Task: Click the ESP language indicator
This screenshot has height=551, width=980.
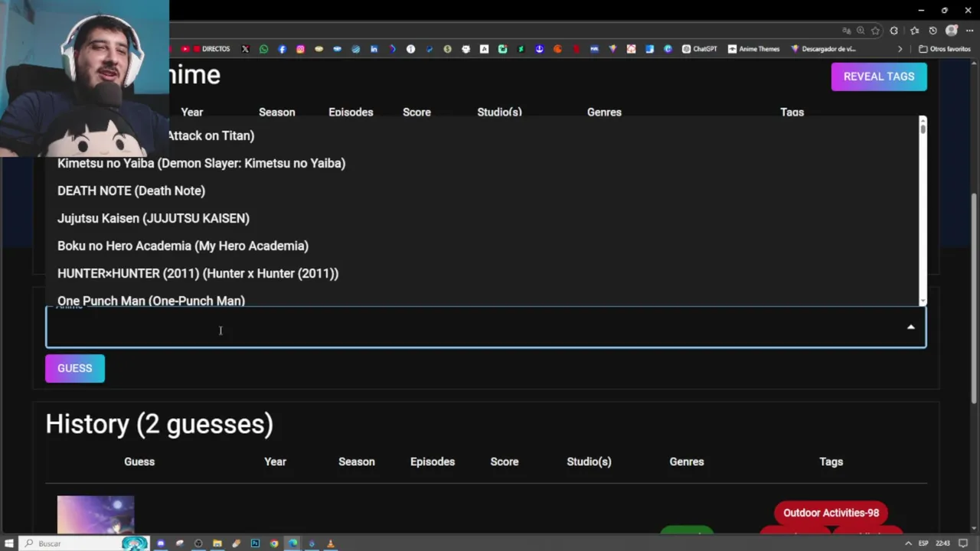Action: 923,543
